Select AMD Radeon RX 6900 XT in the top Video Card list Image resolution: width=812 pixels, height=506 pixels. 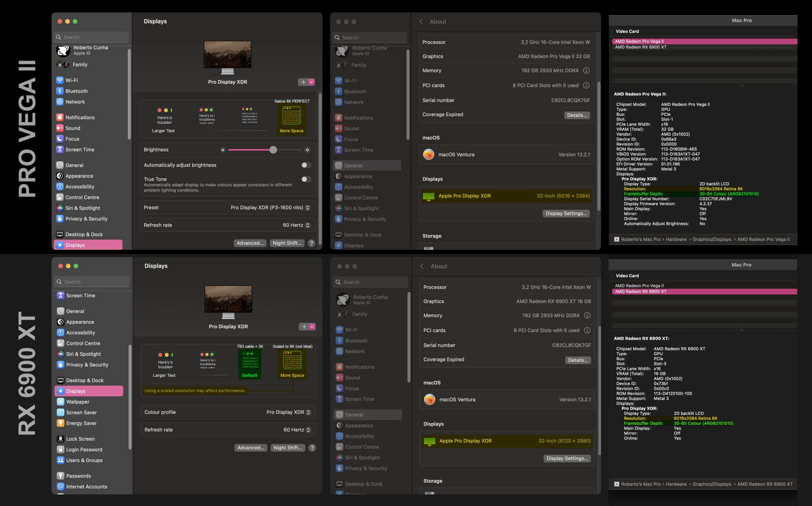coord(640,47)
